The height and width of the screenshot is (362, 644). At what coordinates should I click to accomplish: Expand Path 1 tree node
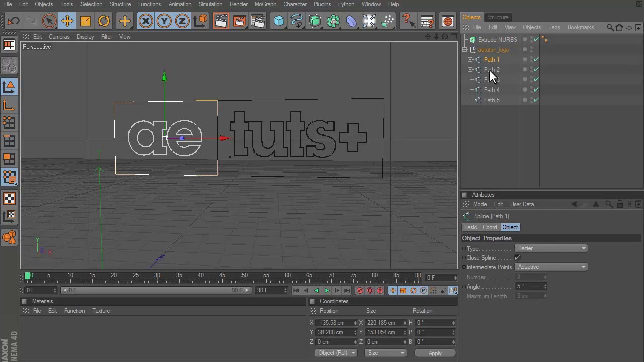pyautogui.click(x=470, y=60)
